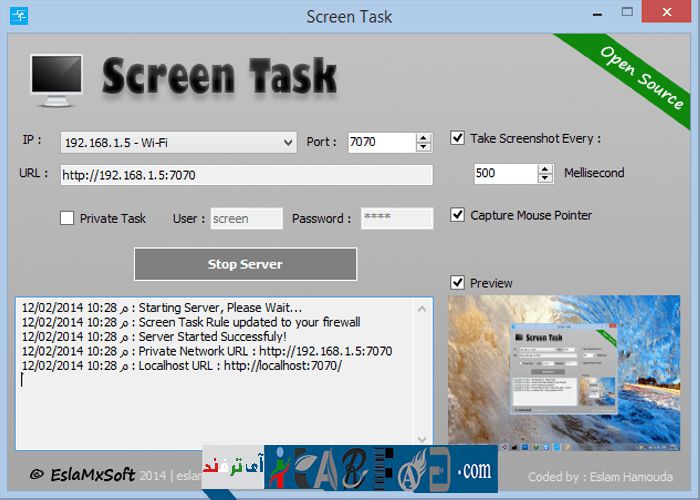700x500 pixels.
Task: Toggle Take Screenshot Every checkbox
Action: pyautogui.click(x=458, y=139)
